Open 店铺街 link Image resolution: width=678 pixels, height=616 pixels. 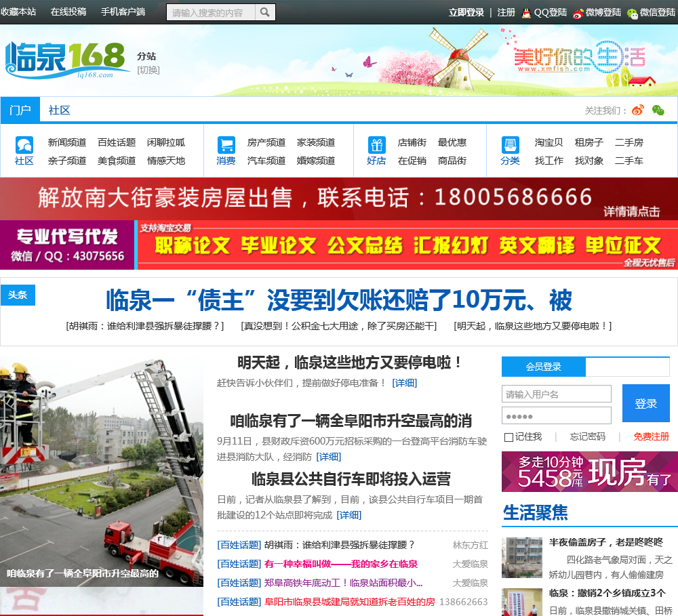click(x=412, y=142)
